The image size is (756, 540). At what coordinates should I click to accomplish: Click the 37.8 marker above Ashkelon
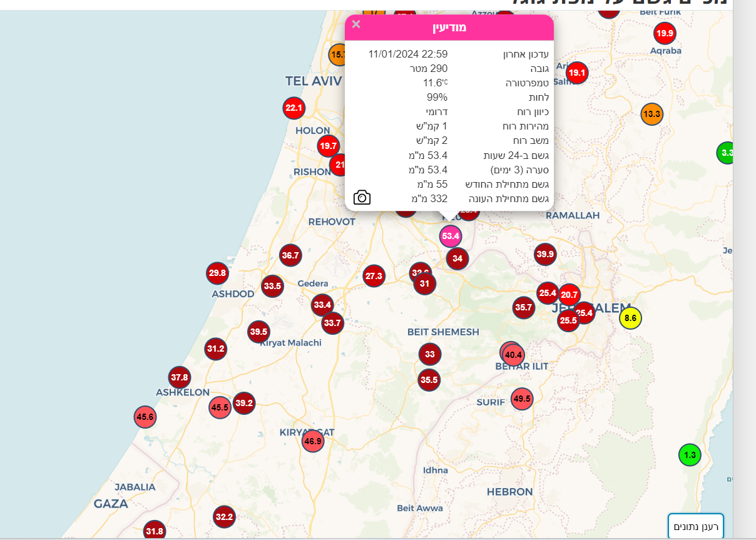[179, 378]
